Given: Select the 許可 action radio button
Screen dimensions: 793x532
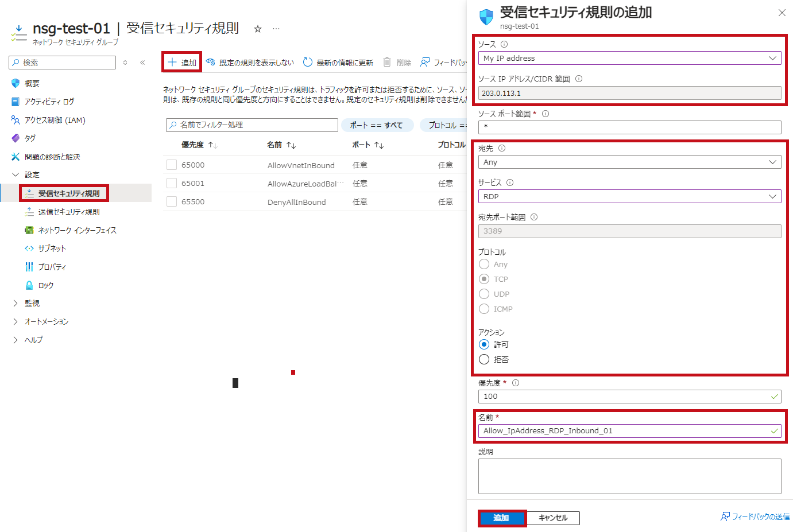Looking at the screenshot, I should pos(484,344).
